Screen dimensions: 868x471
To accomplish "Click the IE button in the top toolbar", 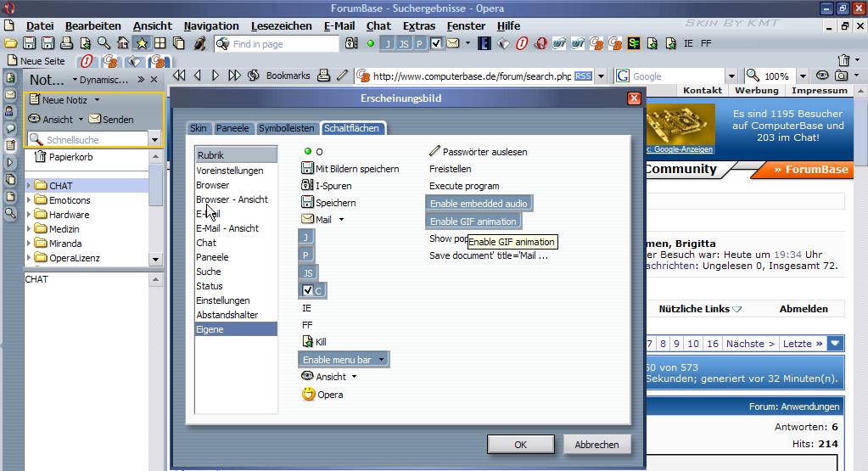I will pyautogui.click(x=688, y=43).
